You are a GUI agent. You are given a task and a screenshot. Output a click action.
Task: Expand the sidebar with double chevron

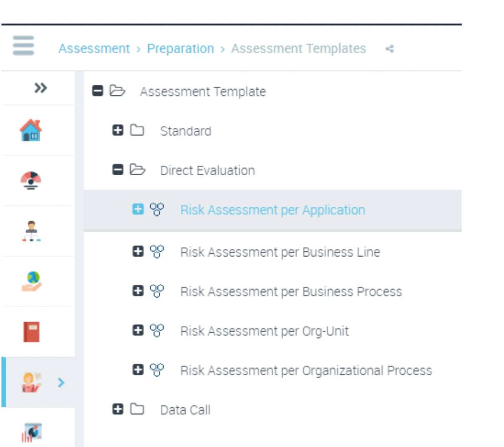[x=40, y=88]
